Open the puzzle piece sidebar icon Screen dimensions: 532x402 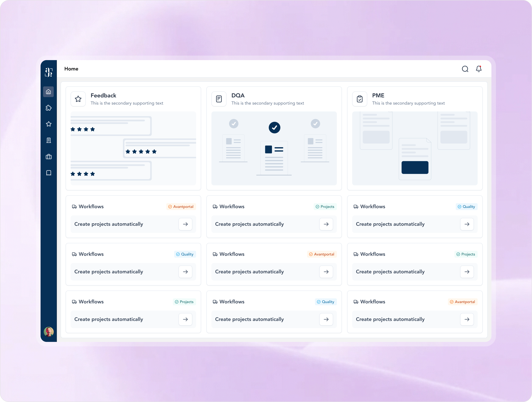[x=49, y=108]
